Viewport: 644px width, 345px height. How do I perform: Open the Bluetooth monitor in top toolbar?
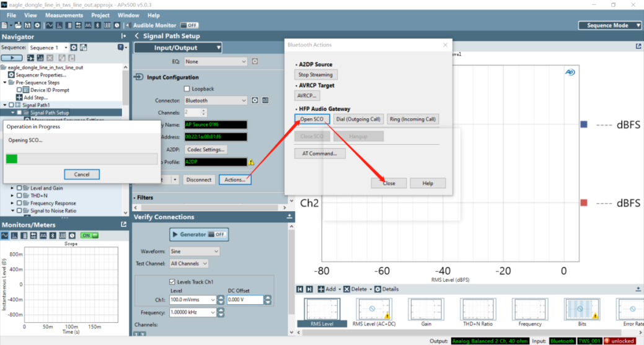(98, 25)
